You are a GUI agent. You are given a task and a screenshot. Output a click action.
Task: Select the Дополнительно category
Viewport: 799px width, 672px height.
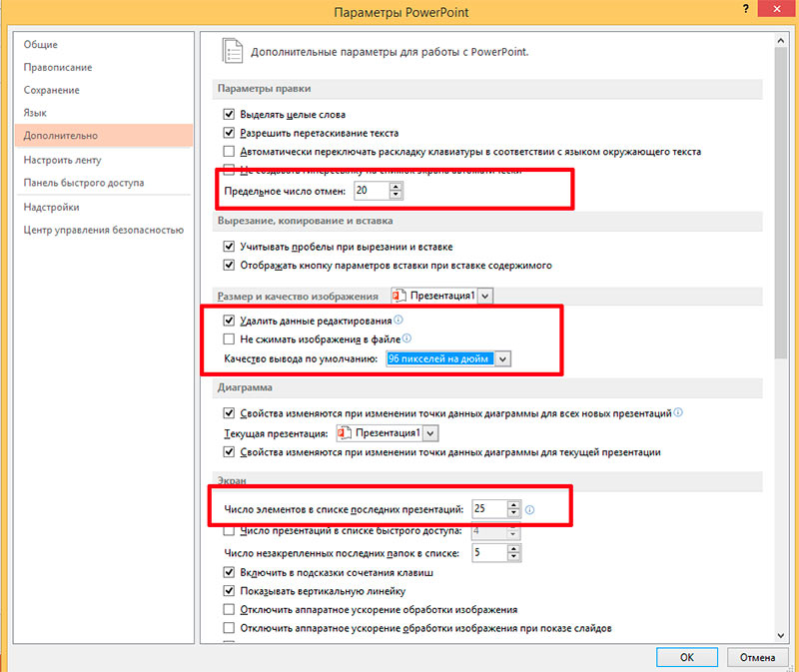pyautogui.click(x=104, y=136)
